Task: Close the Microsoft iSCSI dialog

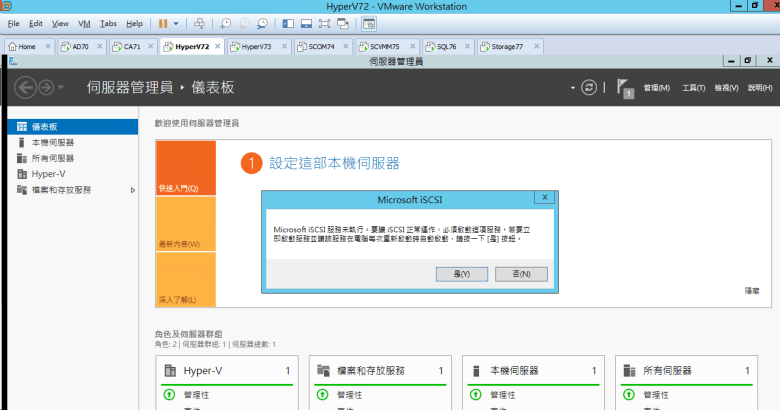Action: [543, 198]
